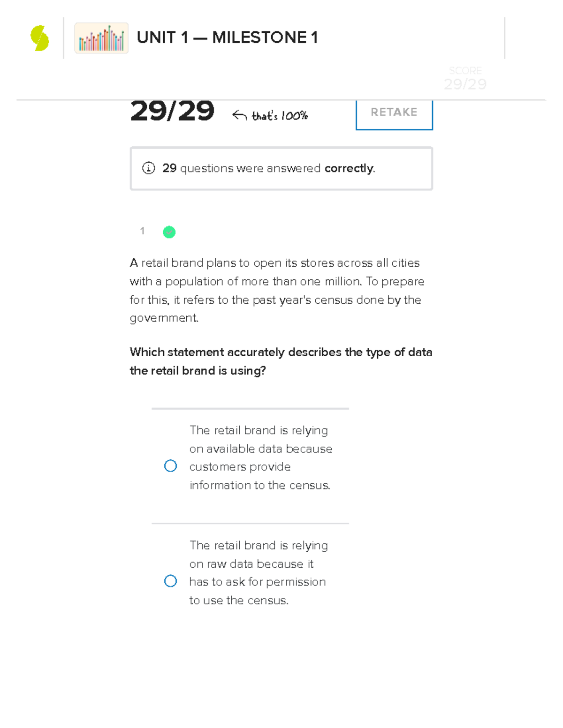Select the radio button for the raw data answer
Screen dimensions: 563x728
(x=171, y=581)
